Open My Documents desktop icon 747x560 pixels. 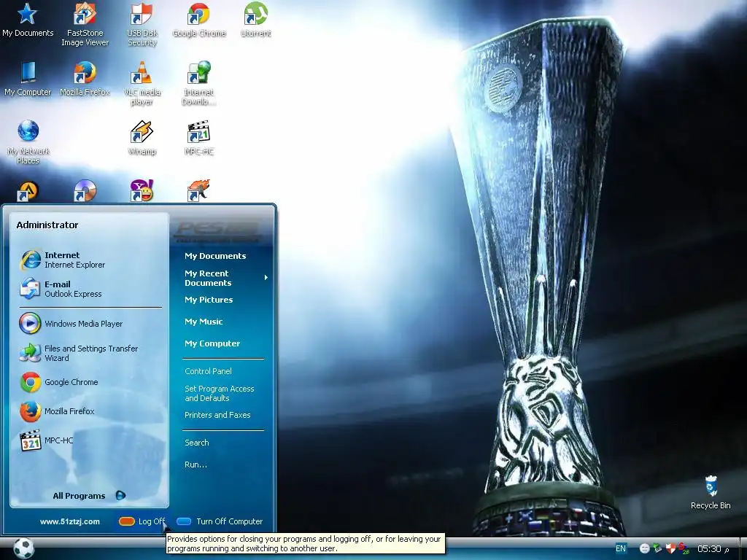coord(28,20)
